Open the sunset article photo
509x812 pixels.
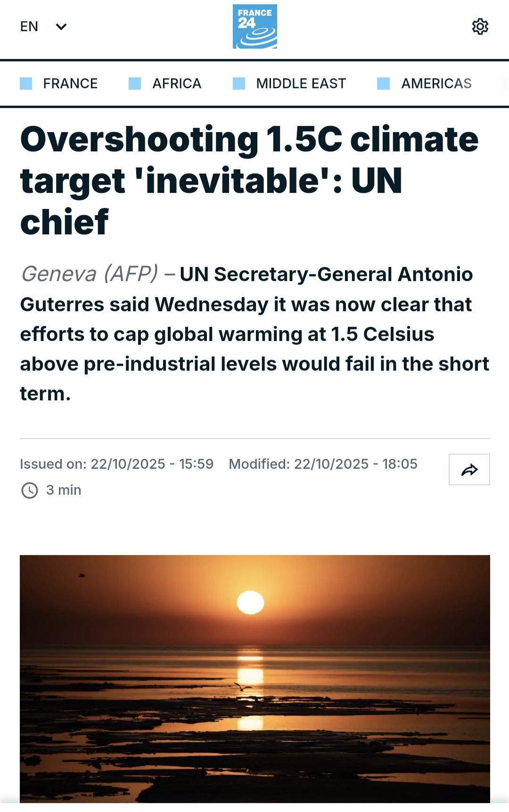[x=254, y=678]
